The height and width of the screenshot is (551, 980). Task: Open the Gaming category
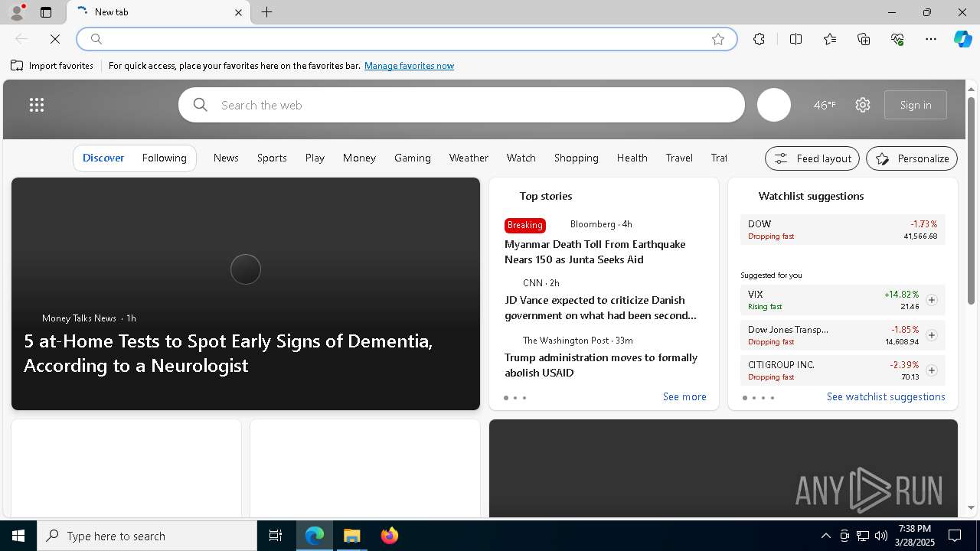(x=413, y=158)
